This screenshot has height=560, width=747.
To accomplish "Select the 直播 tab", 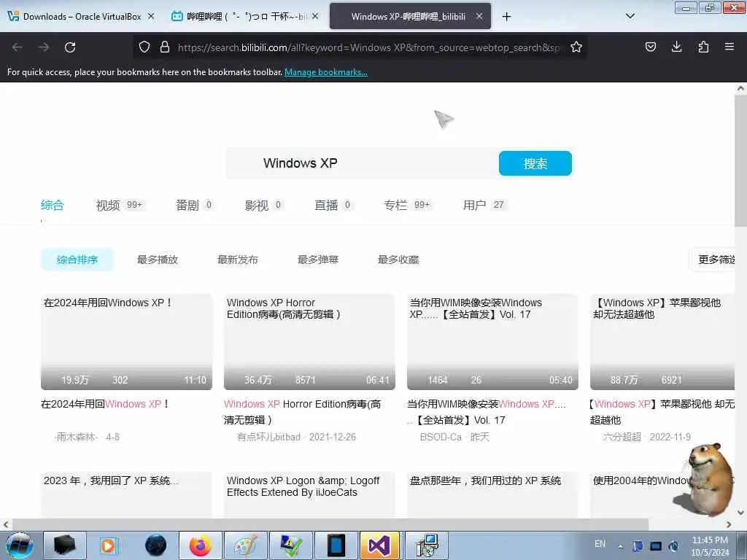I will tap(333, 205).
